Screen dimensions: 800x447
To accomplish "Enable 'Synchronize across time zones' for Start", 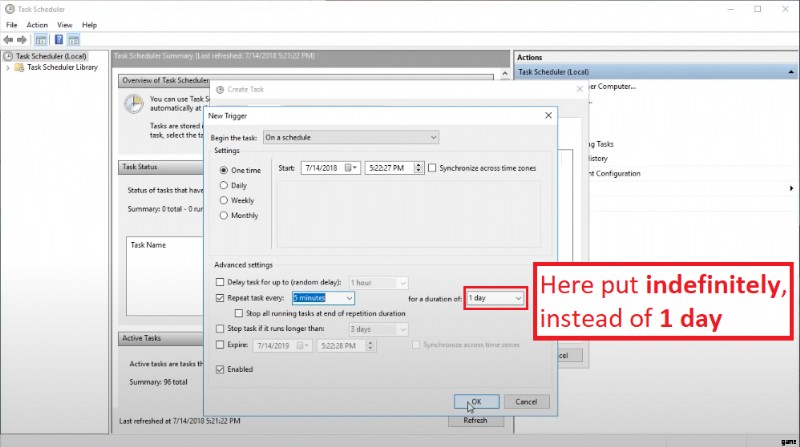I will 432,168.
